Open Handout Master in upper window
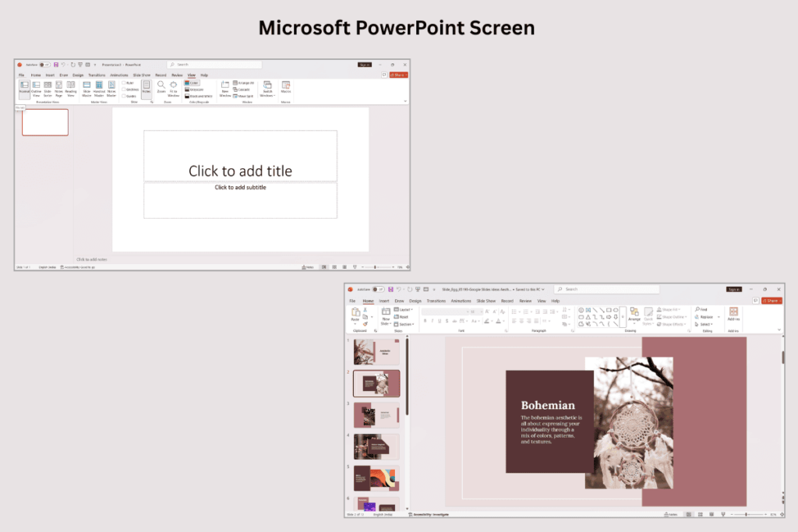Viewport: 798px width, 532px height. (x=99, y=89)
